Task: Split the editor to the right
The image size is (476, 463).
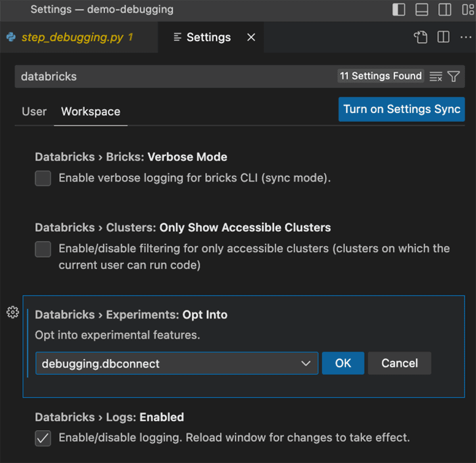Action: [x=443, y=37]
